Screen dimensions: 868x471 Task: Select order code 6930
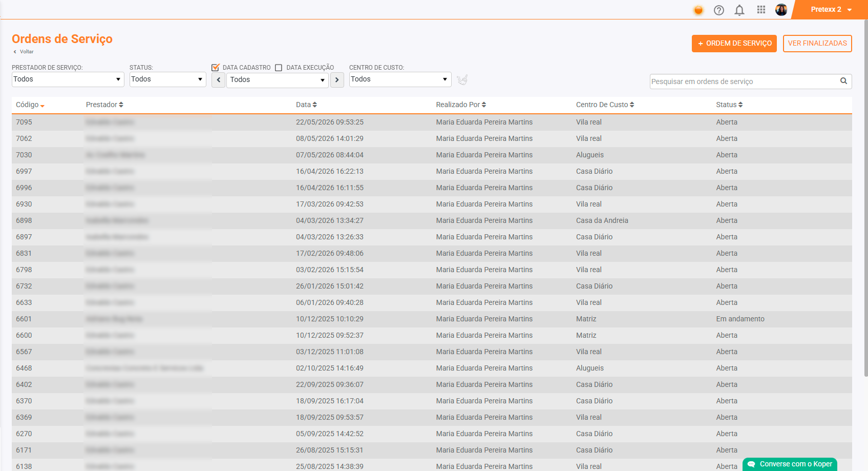point(24,204)
